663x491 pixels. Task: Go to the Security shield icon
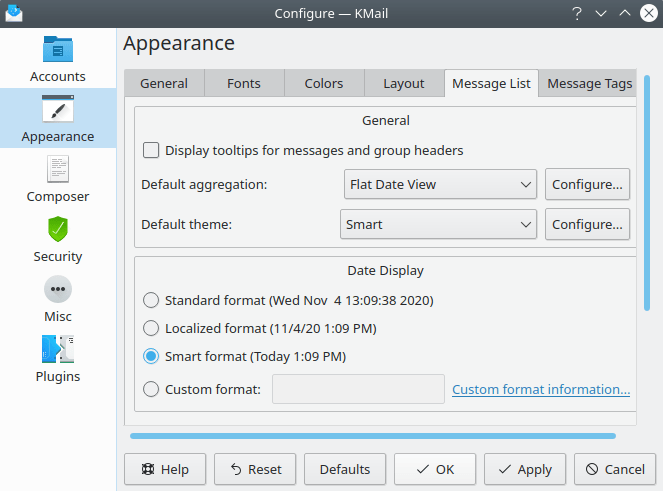[x=58, y=230]
